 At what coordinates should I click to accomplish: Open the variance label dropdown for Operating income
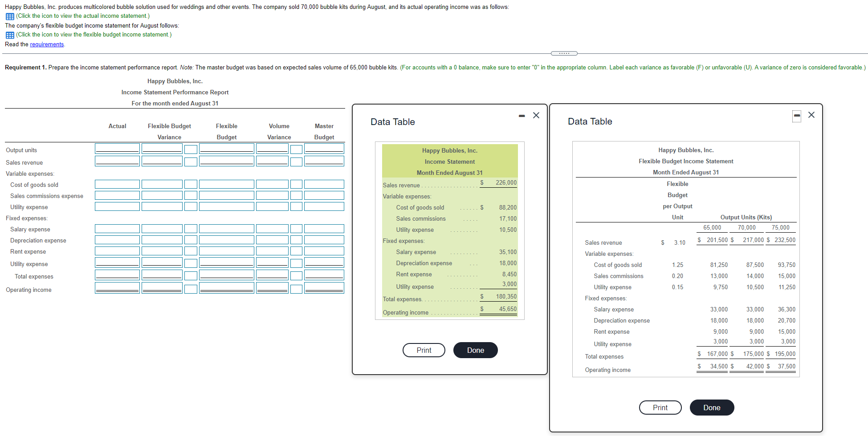tap(191, 288)
